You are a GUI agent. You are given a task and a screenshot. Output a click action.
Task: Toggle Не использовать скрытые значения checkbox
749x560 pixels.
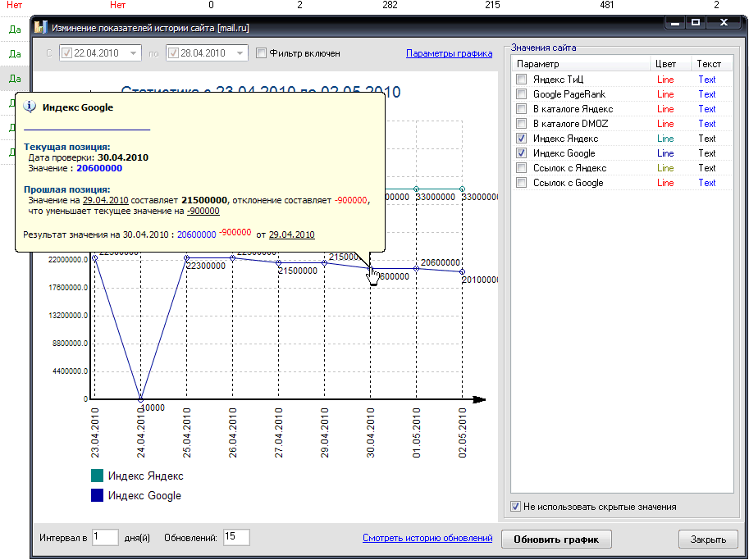(515, 507)
